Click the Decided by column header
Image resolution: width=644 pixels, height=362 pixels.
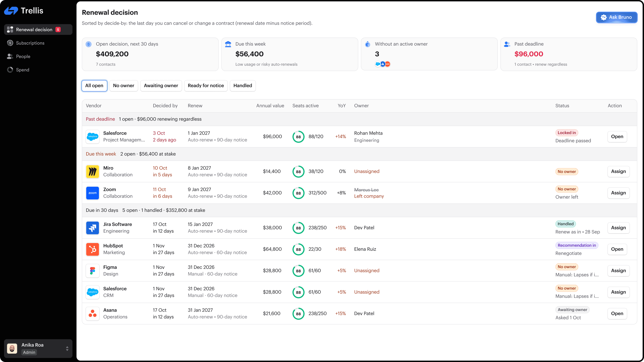[x=165, y=106]
